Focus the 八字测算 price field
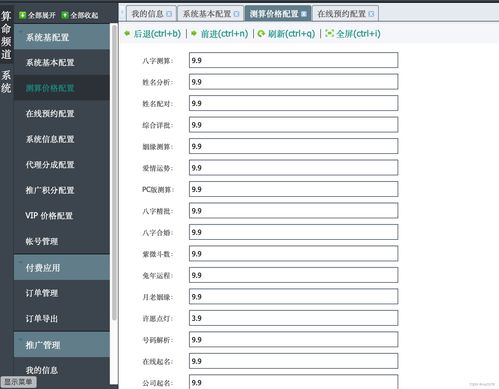The width and height of the screenshot is (499, 389). [x=293, y=60]
